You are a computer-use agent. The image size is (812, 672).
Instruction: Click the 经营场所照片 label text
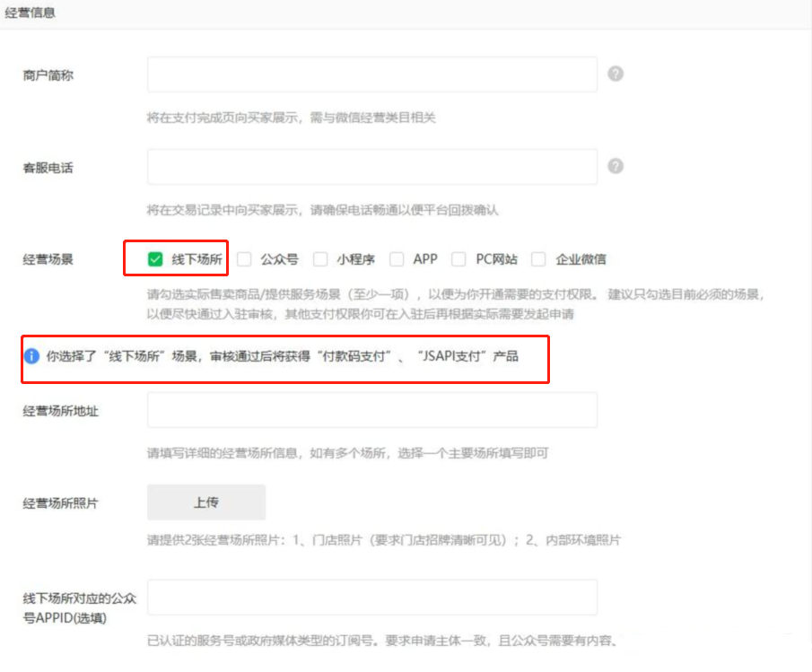point(60,502)
